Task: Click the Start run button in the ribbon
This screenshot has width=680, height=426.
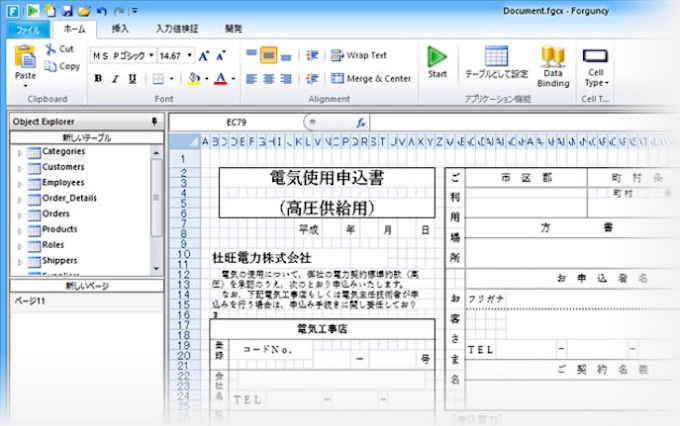Action: pyautogui.click(x=437, y=57)
